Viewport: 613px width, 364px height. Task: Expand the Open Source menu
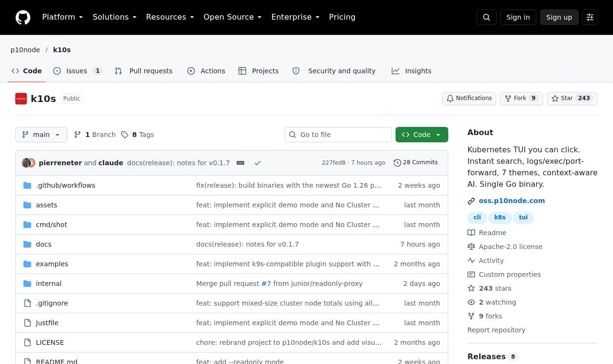232,17
